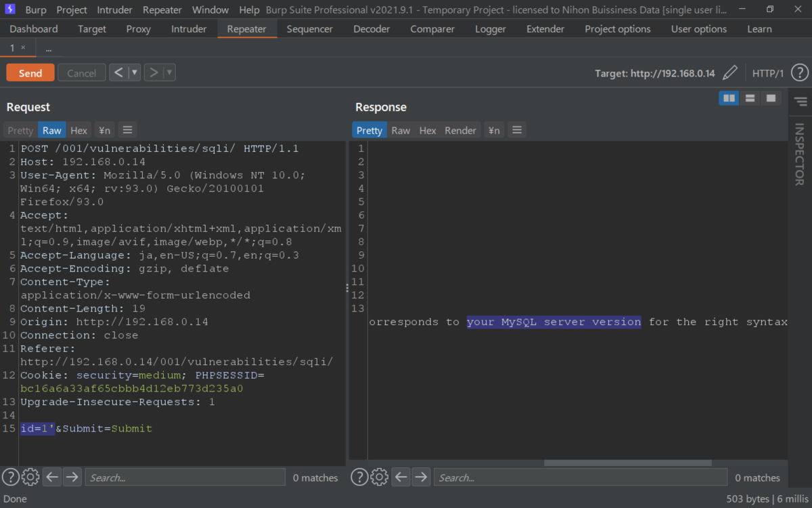Focus the Request search field
Viewport: 812px width, 508px height.
(x=185, y=478)
